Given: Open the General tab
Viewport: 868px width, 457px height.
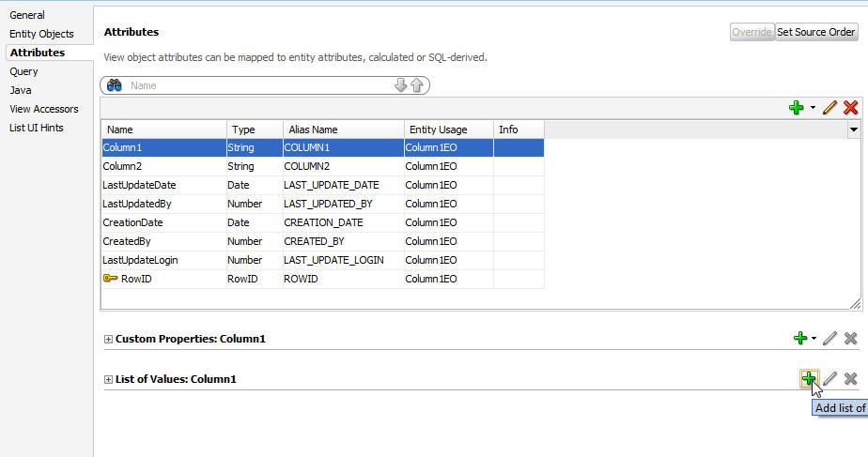Looking at the screenshot, I should [x=27, y=15].
